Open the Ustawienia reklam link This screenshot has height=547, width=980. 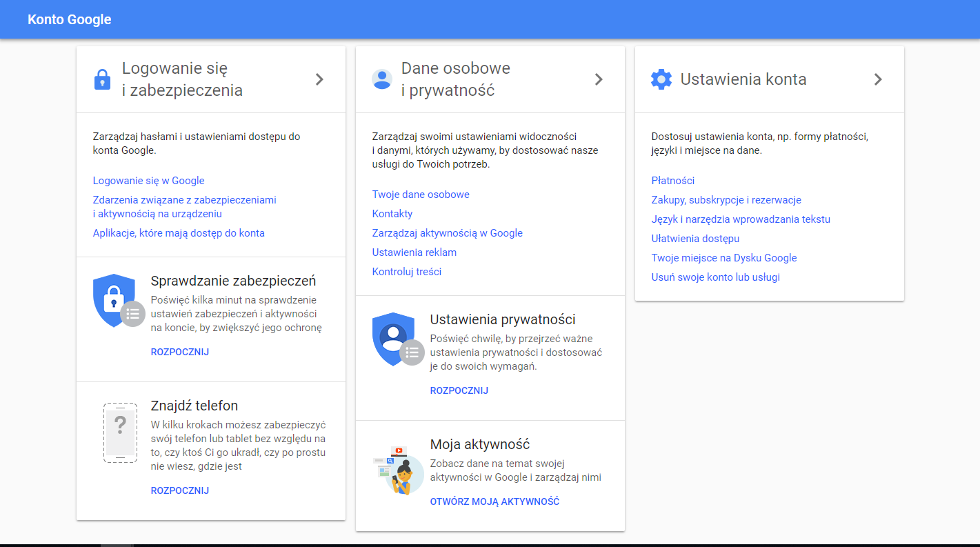414,252
